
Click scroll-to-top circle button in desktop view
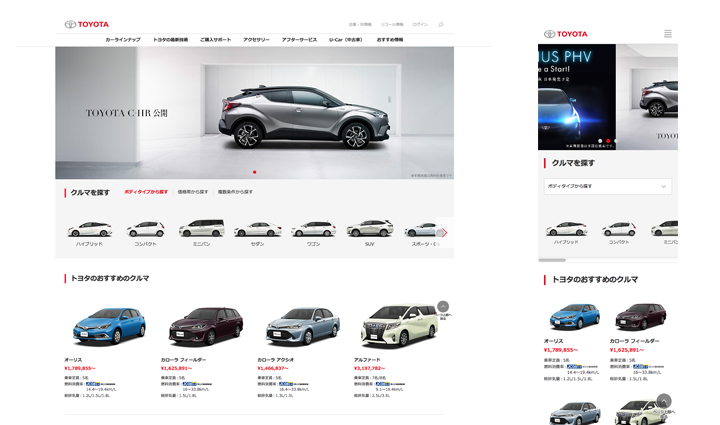(x=443, y=307)
